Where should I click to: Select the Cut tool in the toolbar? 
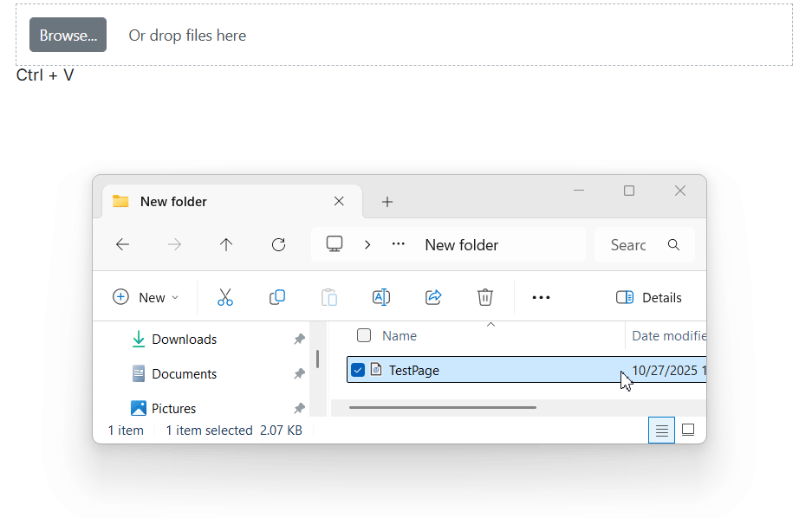225,297
